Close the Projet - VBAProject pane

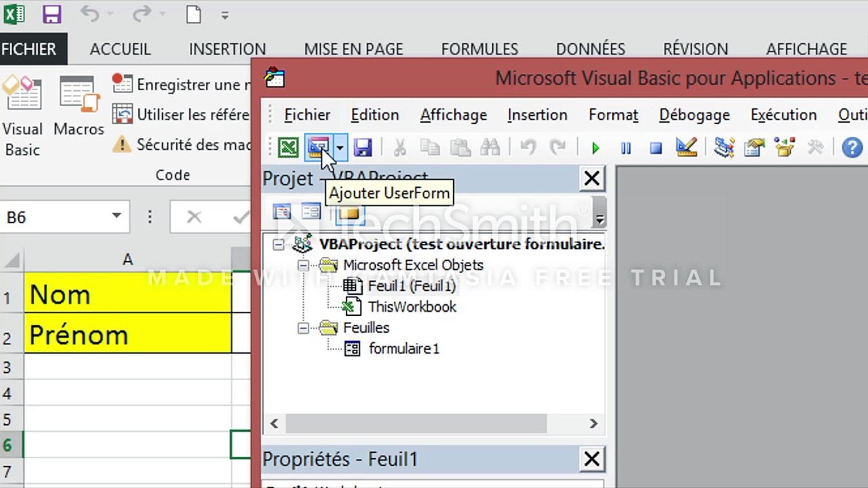pyautogui.click(x=592, y=179)
